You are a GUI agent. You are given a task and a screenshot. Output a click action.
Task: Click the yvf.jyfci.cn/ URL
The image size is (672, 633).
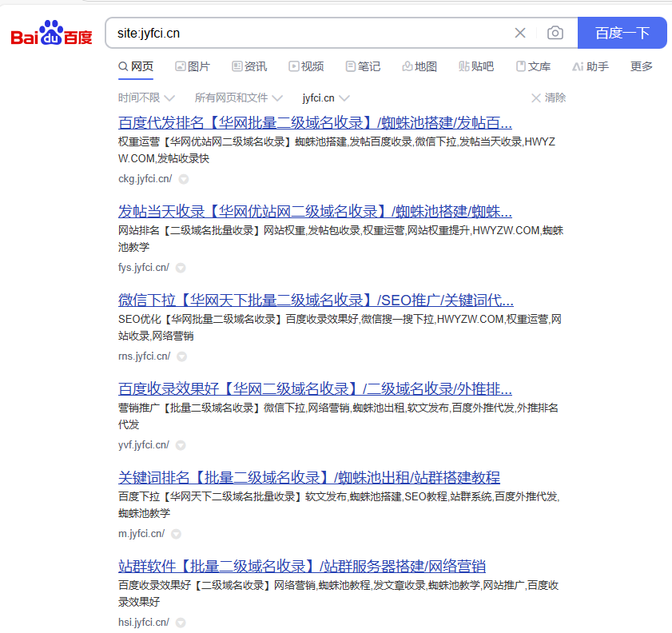click(144, 445)
